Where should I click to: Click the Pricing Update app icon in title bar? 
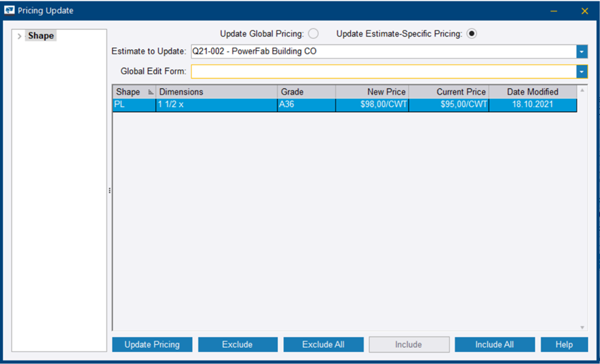pos(10,11)
